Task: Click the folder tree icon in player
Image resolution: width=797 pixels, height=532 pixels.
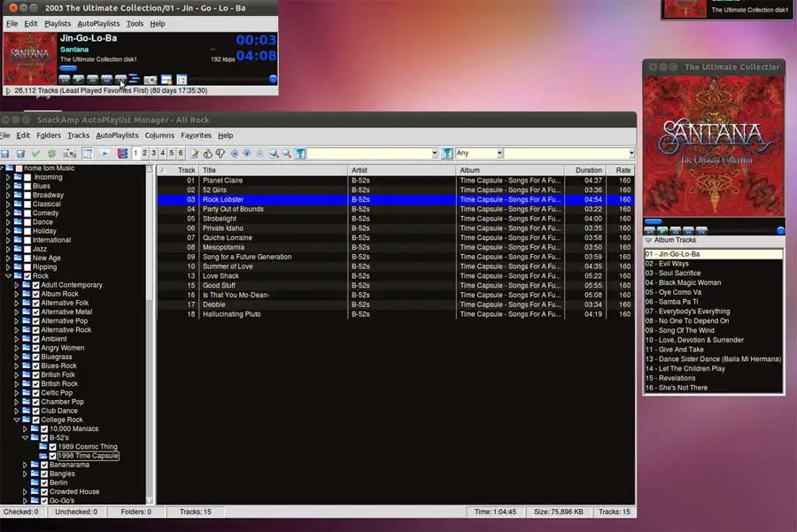Action: [182, 80]
